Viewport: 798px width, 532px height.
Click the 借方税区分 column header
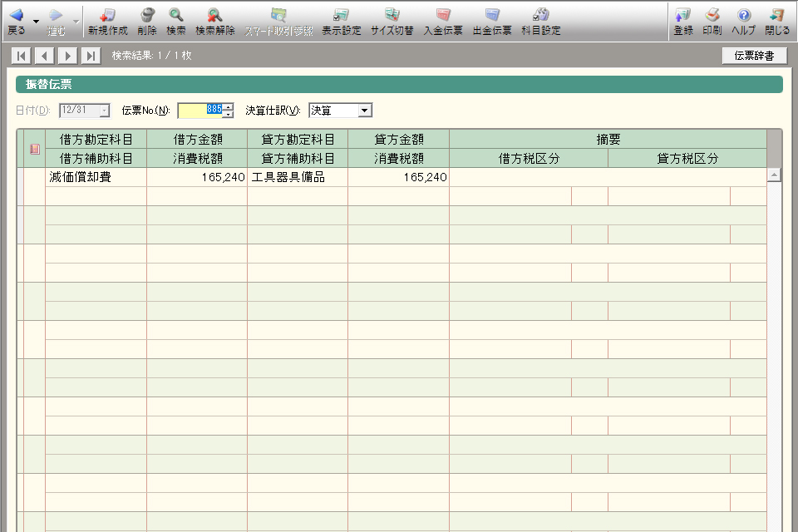point(529,158)
